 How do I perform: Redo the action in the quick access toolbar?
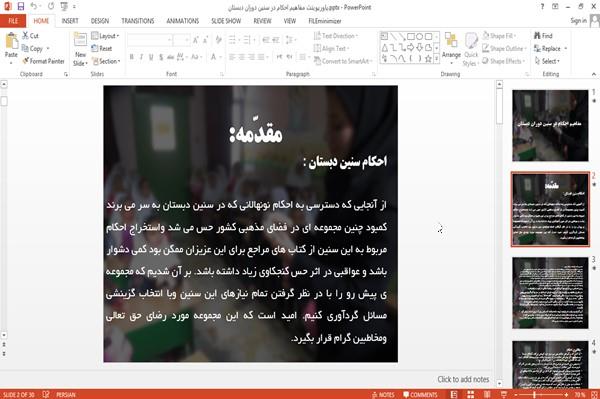click(x=51, y=7)
